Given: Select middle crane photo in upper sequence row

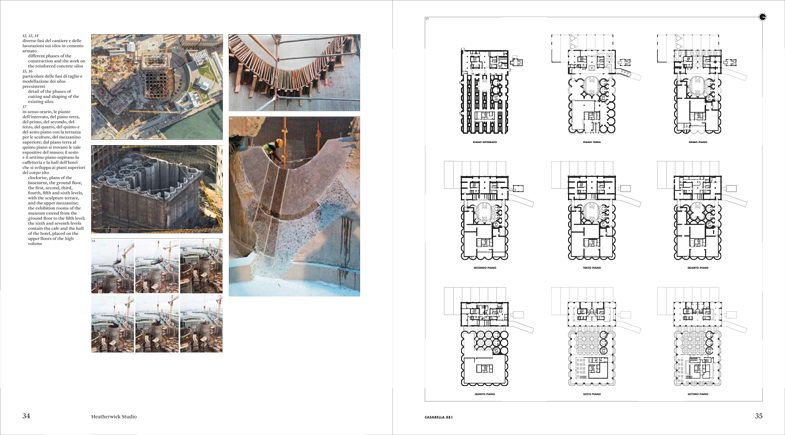Looking at the screenshot, I should pos(157,266).
